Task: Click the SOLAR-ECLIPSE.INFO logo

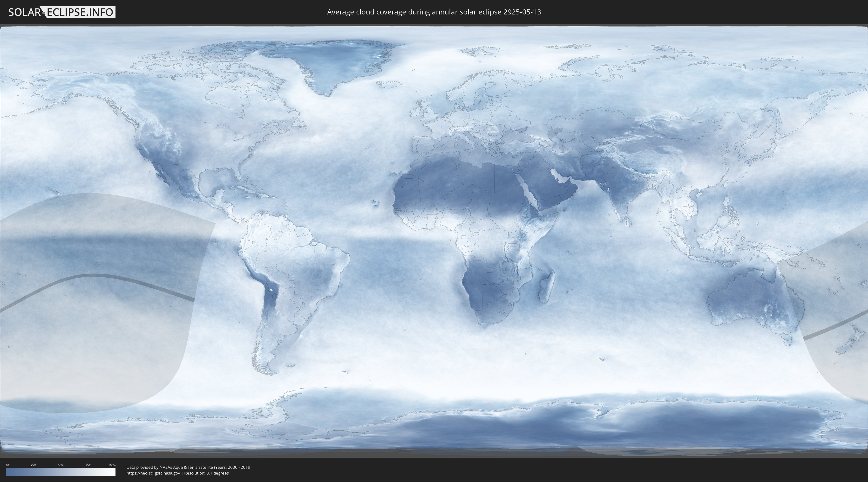Action: (62, 12)
